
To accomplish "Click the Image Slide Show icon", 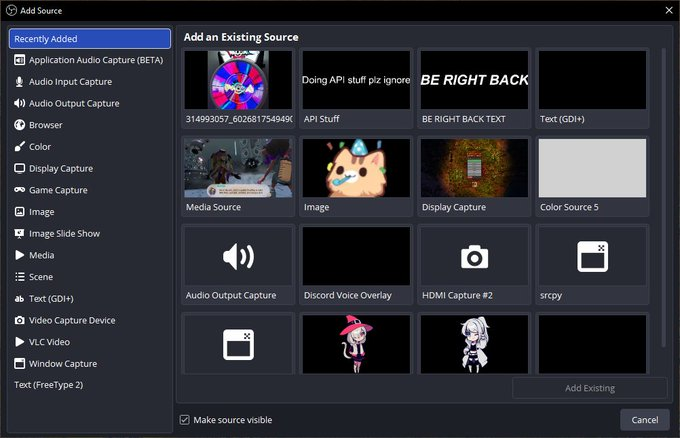I will (x=19, y=233).
